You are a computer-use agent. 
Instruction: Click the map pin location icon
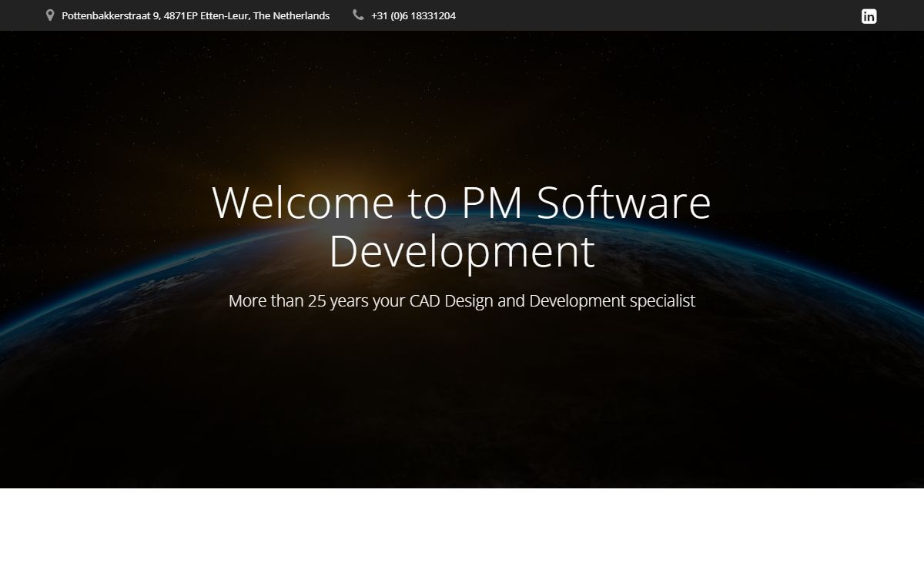click(50, 15)
